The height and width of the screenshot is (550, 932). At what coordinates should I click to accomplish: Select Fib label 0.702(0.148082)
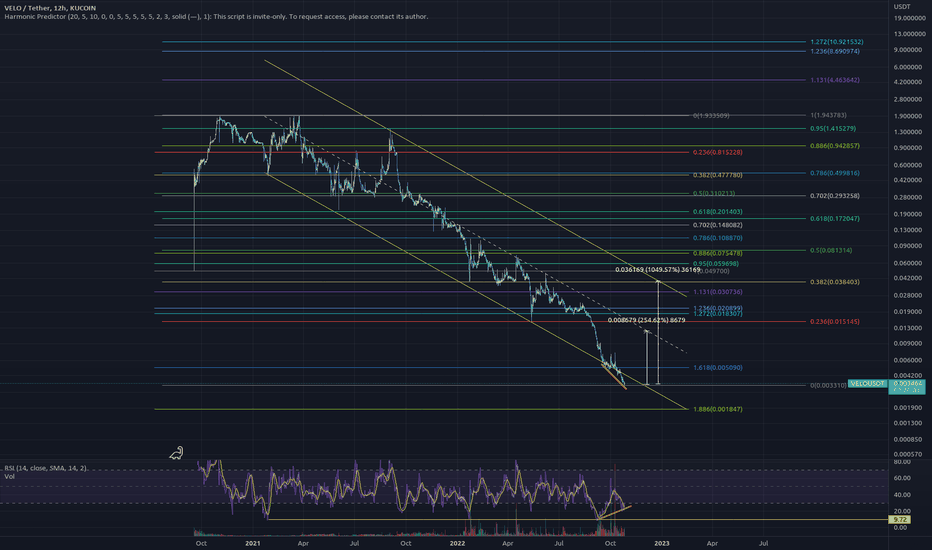tap(717, 225)
